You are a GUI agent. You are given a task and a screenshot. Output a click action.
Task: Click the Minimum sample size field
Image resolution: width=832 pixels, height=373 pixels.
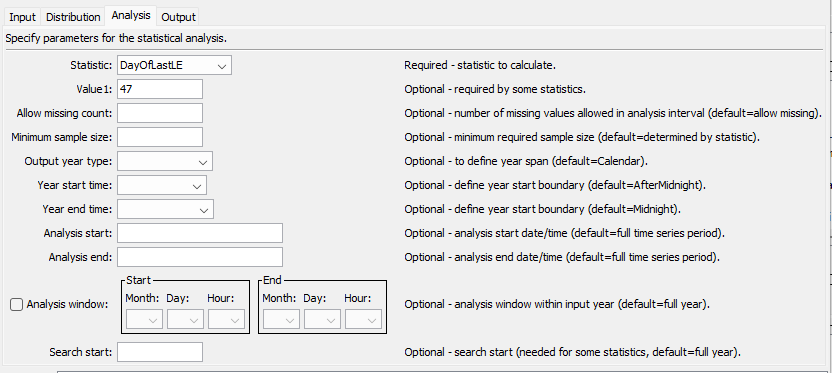(160, 137)
